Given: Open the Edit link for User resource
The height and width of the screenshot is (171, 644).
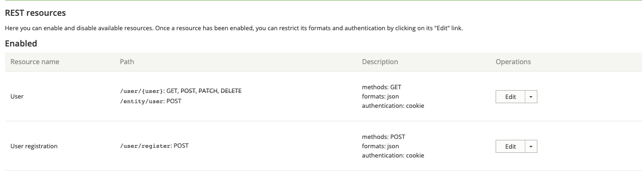Looking at the screenshot, I should [x=510, y=97].
